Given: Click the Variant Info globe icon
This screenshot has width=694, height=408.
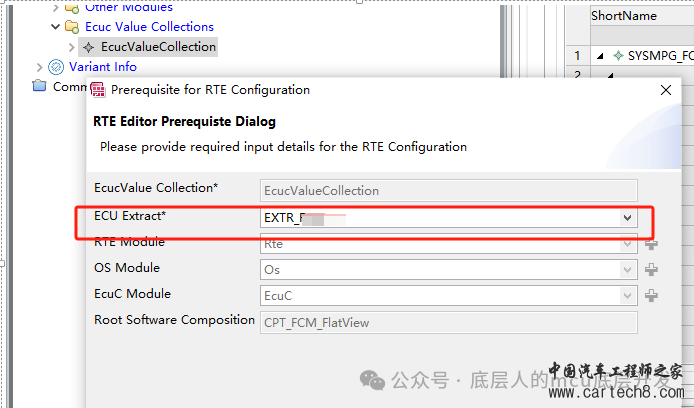Looking at the screenshot, I should 56,67.
